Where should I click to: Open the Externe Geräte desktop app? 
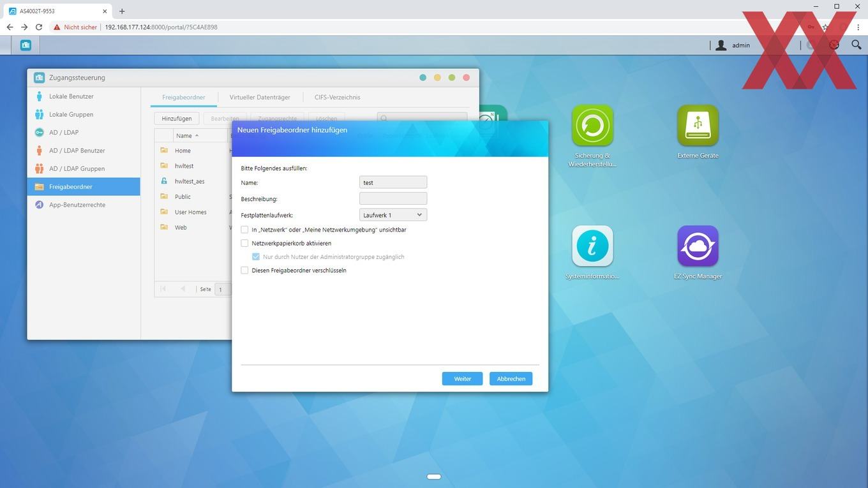coord(698,126)
